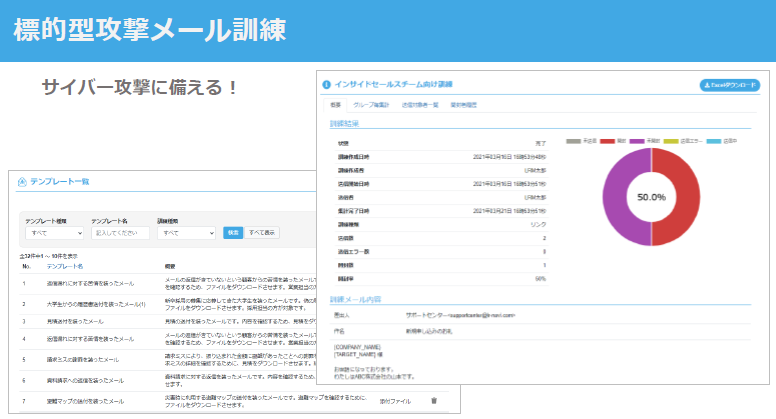Toggle the purple legend swatch above the chart

(650, 141)
